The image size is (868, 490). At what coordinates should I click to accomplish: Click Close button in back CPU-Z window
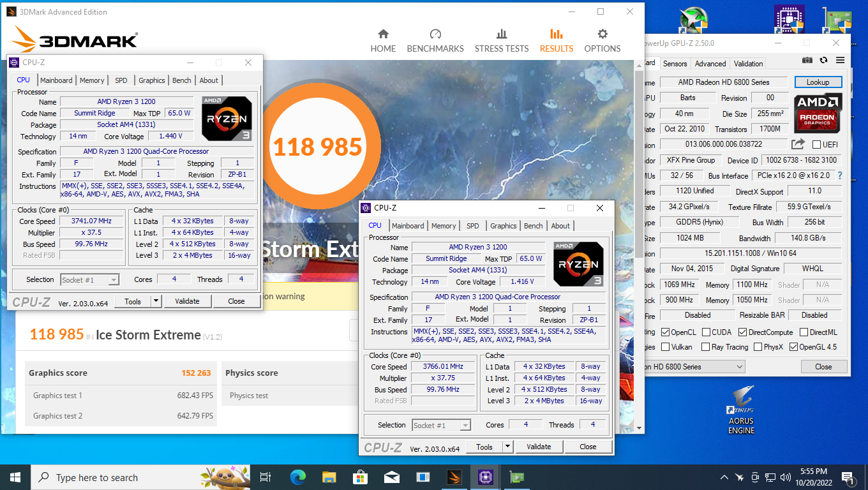pyautogui.click(x=236, y=301)
